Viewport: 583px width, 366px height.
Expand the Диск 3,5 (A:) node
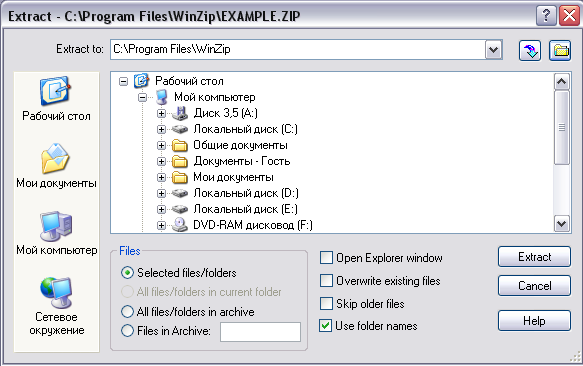[x=161, y=113]
